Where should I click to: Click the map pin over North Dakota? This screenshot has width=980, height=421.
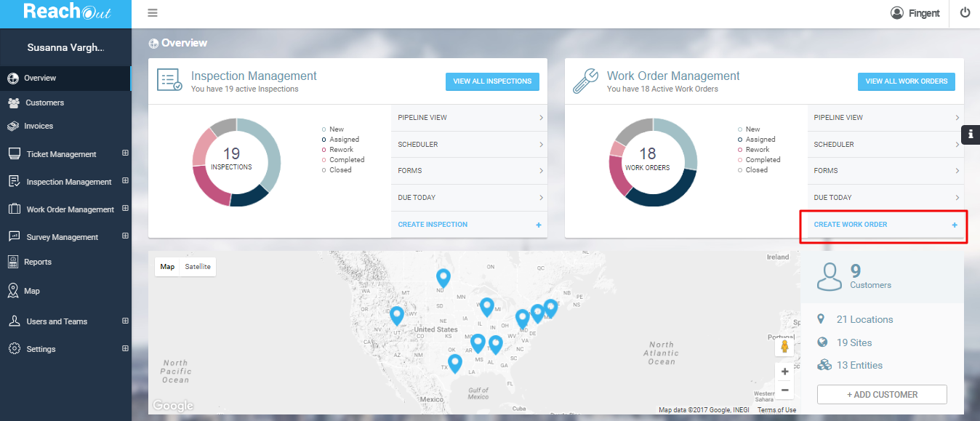tap(443, 278)
